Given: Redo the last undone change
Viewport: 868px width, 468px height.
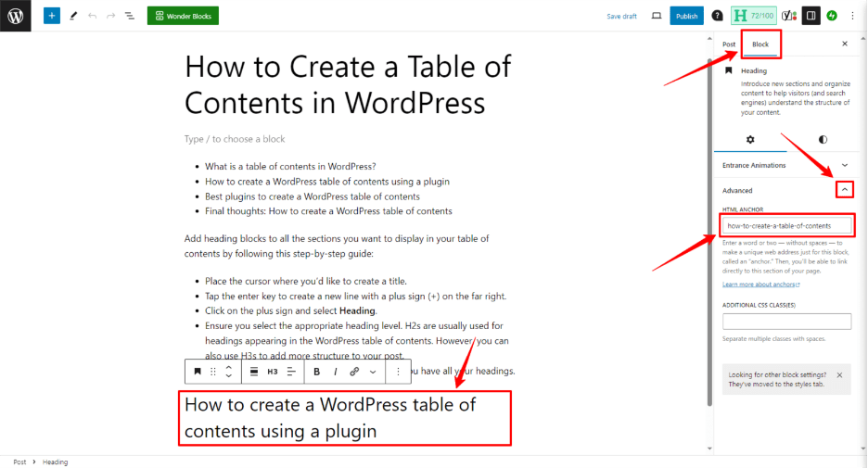Looking at the screenshot, I should tap(110, 16).
